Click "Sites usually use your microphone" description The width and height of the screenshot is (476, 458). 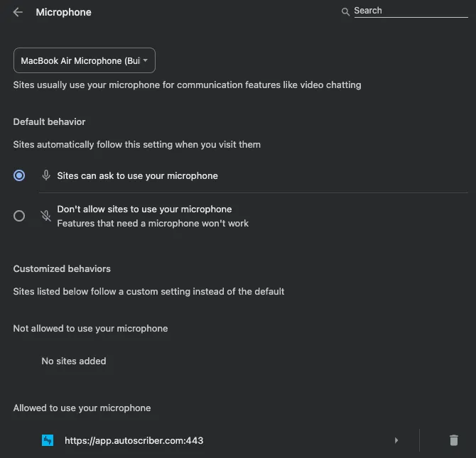187,84
